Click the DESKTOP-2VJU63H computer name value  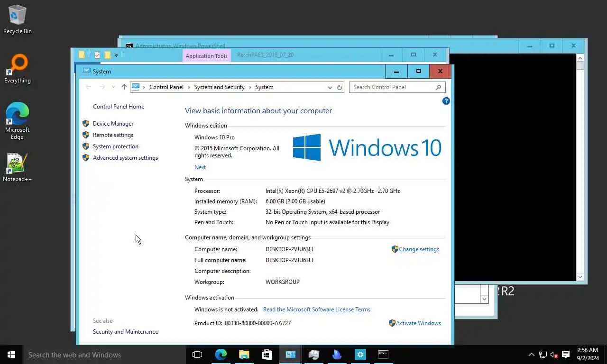tap(289, 249)
